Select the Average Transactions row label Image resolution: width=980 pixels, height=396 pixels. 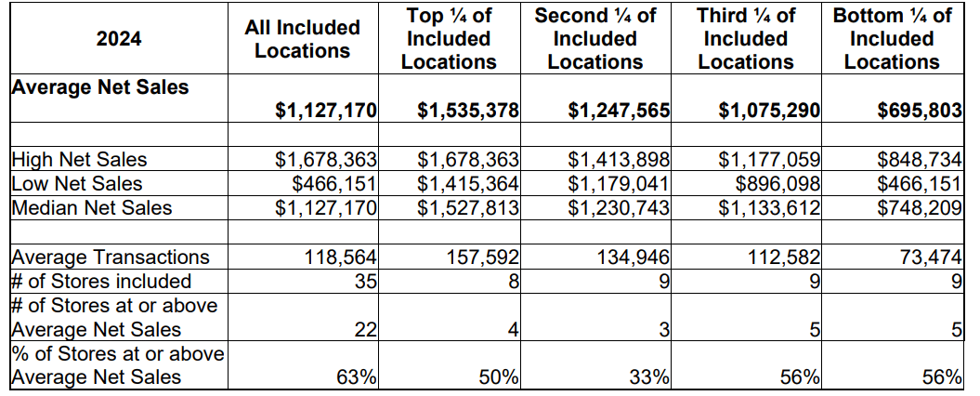[x=111, y=257]
